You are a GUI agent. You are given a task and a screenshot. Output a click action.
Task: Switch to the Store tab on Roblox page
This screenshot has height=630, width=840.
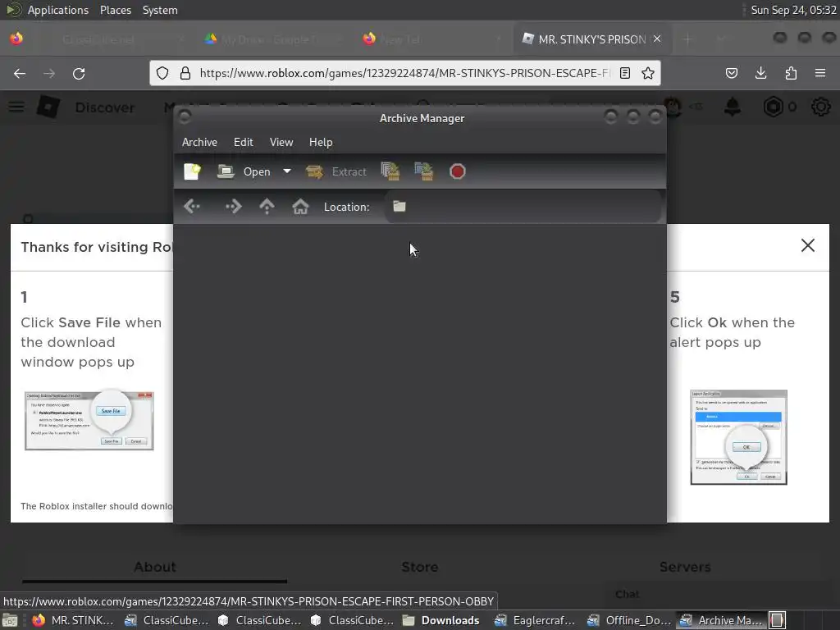click(x=420, y=567)
